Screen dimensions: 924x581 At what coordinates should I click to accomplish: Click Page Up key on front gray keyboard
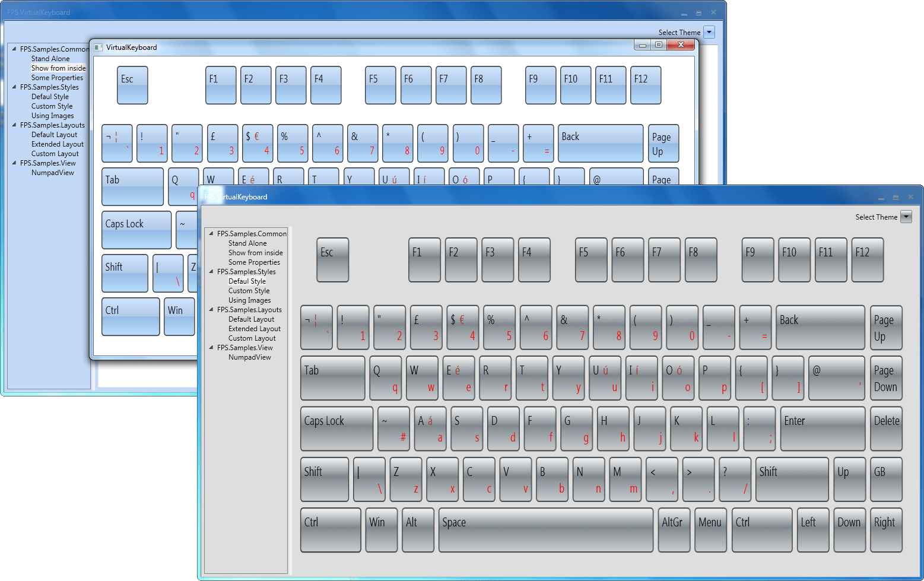(x=887, y=328)
